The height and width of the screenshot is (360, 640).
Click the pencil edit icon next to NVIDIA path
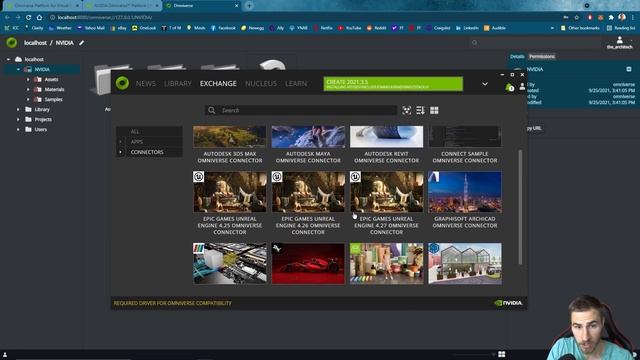(82, 42)
